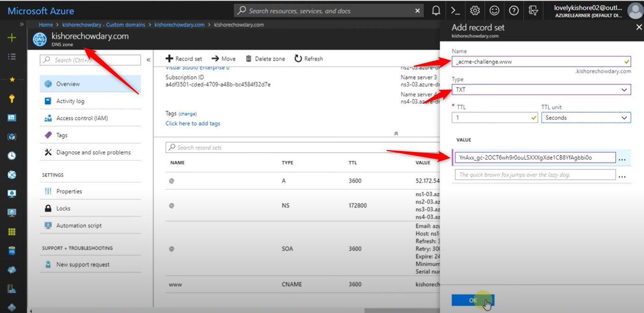
Task: Open Activity log menu item
Action: pos(90,101)
